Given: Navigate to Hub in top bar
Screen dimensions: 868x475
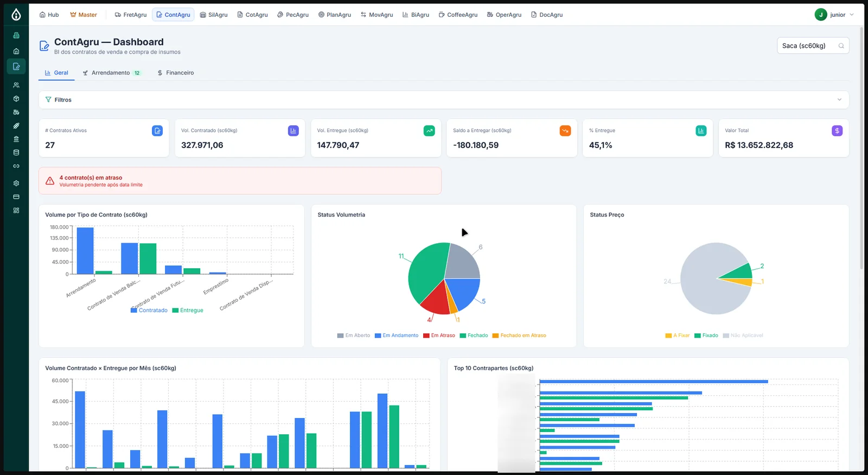Looking at the screenshot, I should click(49, 15).
